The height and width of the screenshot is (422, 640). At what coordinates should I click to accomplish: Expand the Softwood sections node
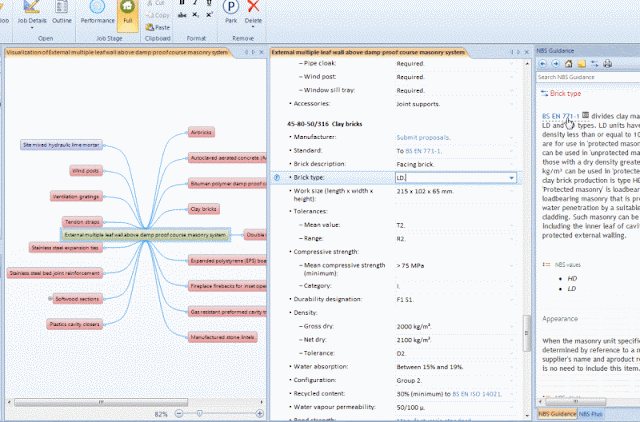[x=50, y=299]
